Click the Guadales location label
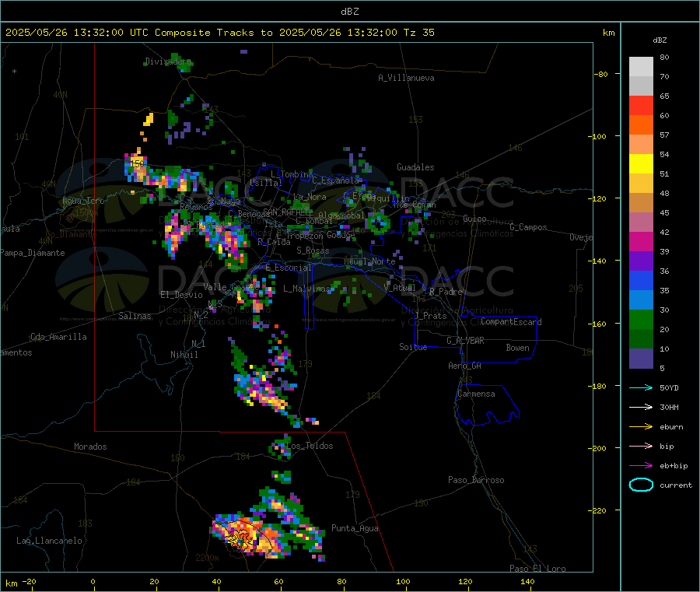 click(415, 167)
